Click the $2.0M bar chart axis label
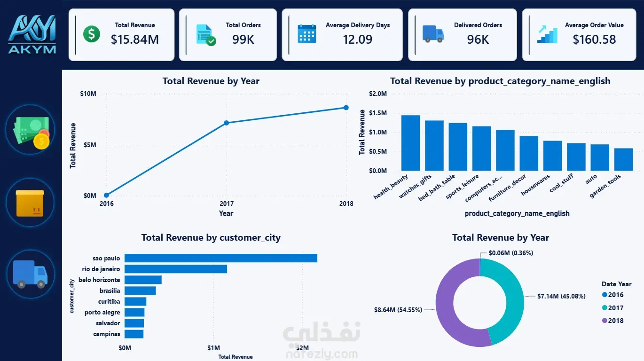 [x=378, y=94]
